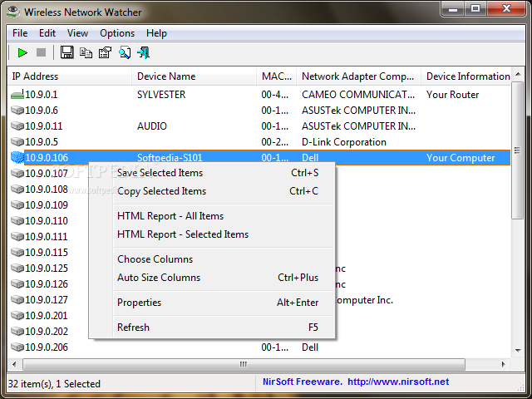Open the Options menu
The height and width of the screenshot is (399, 532).
(117, 33)
